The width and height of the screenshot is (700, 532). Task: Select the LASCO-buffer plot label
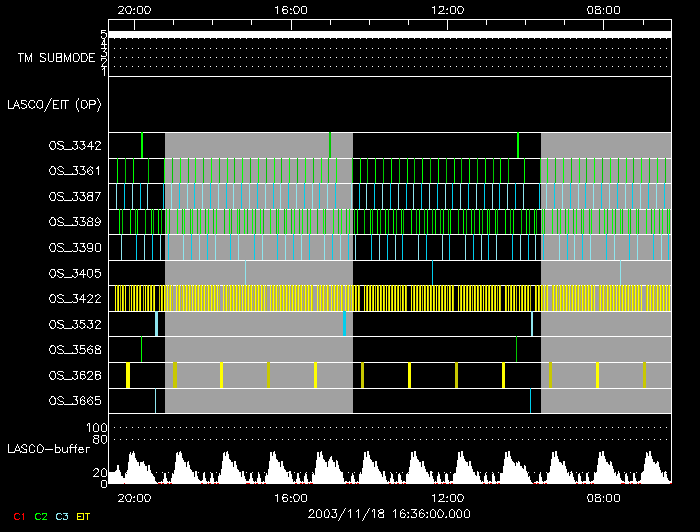pos(50,450)
